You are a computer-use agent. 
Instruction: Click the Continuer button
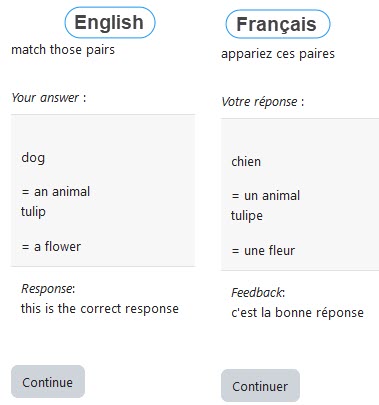(260, 385)
